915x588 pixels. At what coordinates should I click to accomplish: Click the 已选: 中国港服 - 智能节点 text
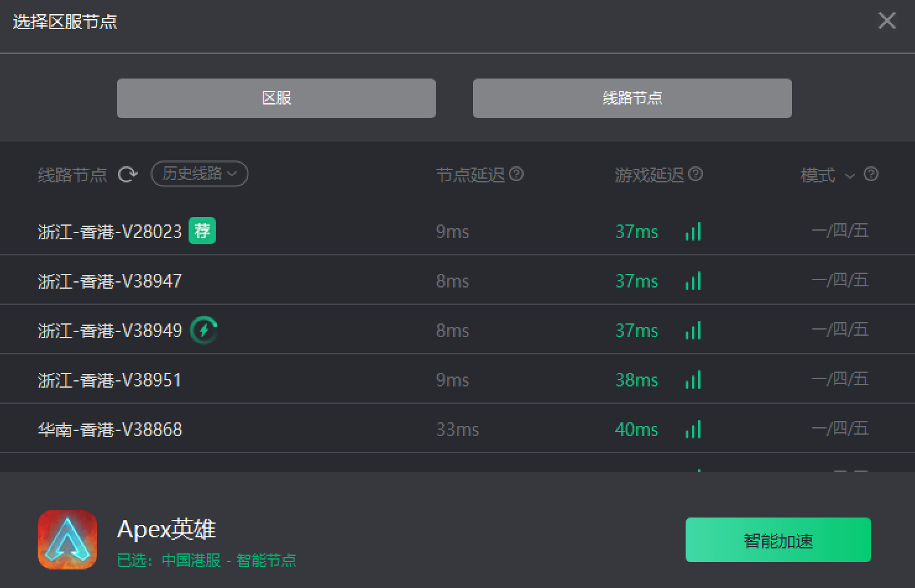click(x=206, y=561)
